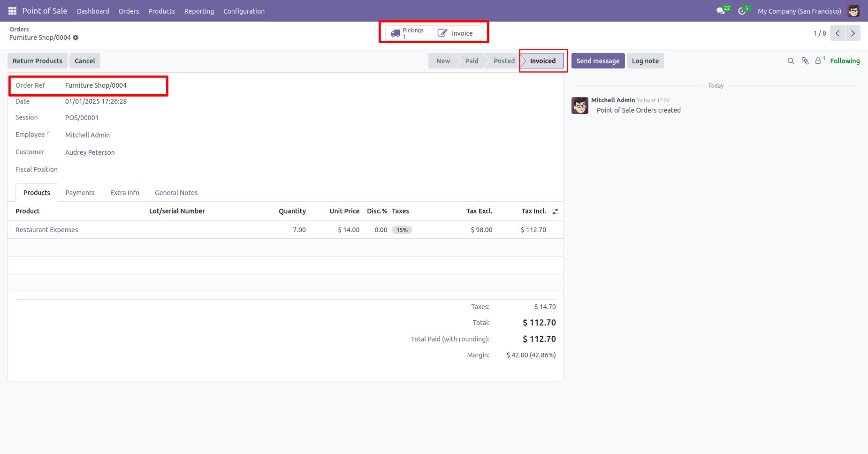Open employee Mitchell Admin link
Image resolution: width=868 pixels, height=454 pixels.
click(87, 135)
